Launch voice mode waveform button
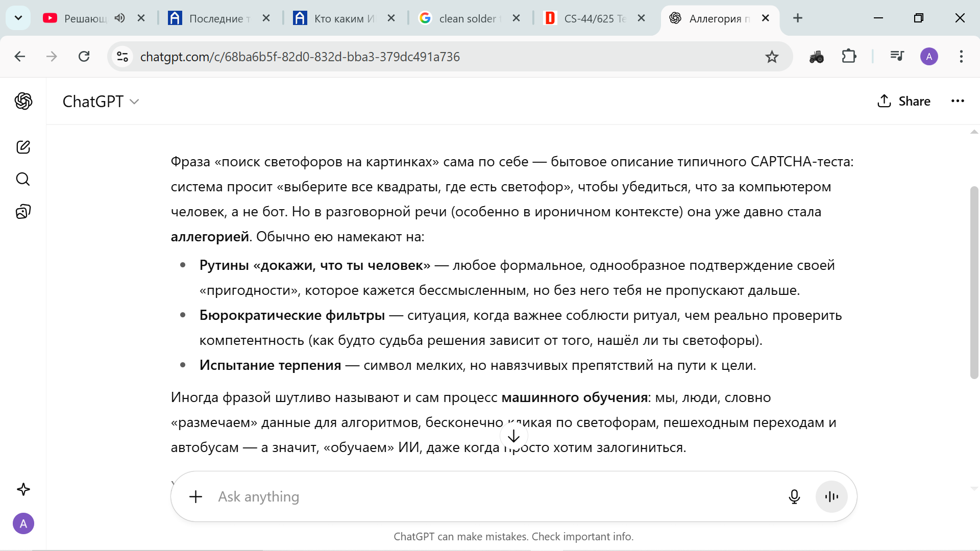Viewport: 980px width, 551px height. tap(831, 496)
